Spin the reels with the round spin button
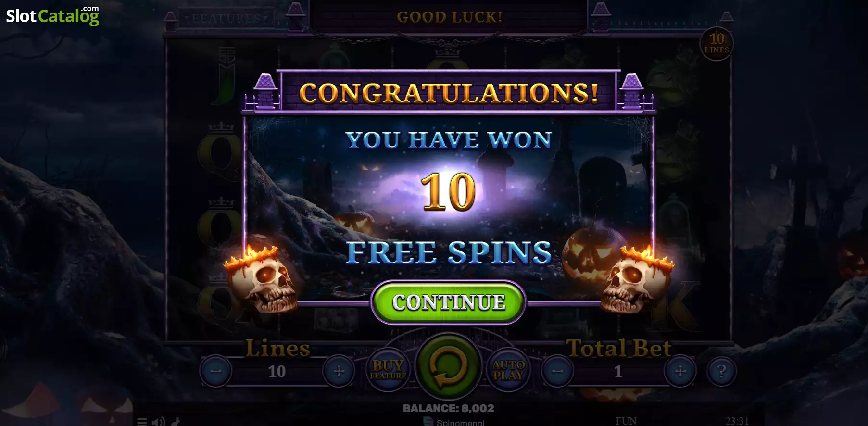This screenshot has width=868, height=426. tap(448, 367)
